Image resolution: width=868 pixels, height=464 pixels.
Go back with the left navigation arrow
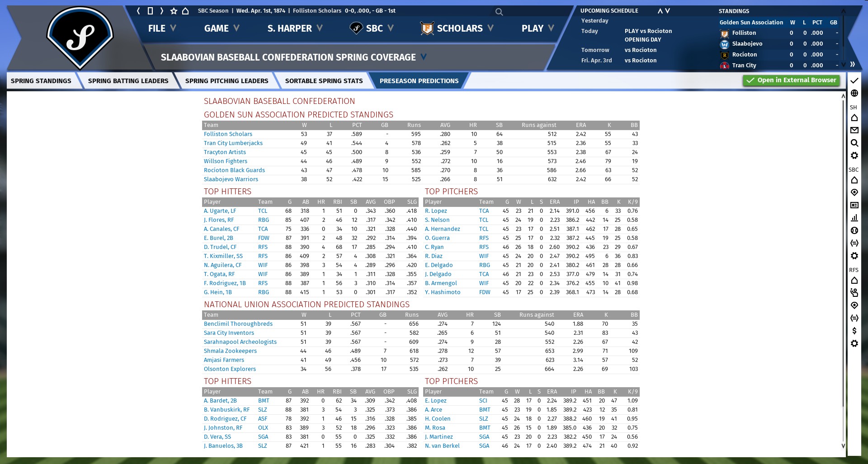tap(139, 11)
